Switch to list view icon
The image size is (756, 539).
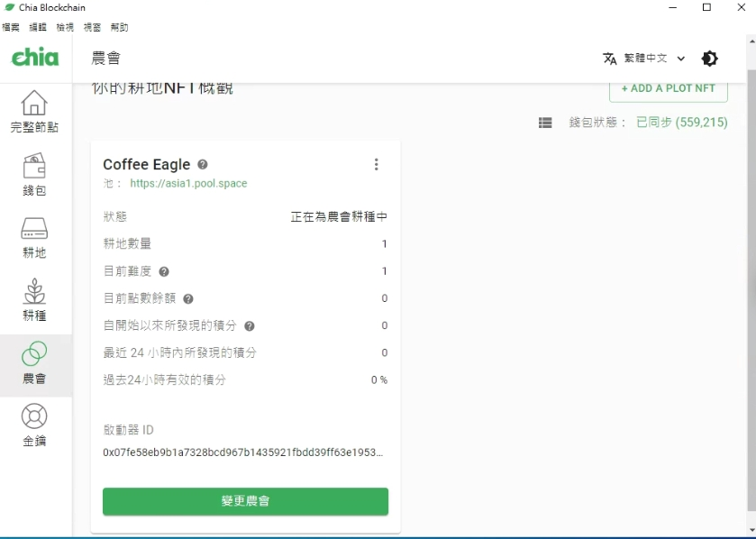(x=545, y=123)
